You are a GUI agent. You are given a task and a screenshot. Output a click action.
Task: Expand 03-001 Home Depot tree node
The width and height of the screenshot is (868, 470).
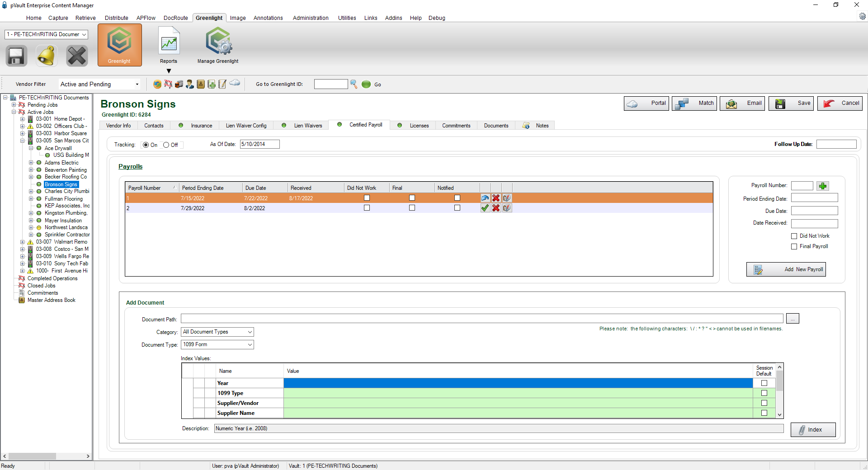pyautogui.click(x=22, y=119)
